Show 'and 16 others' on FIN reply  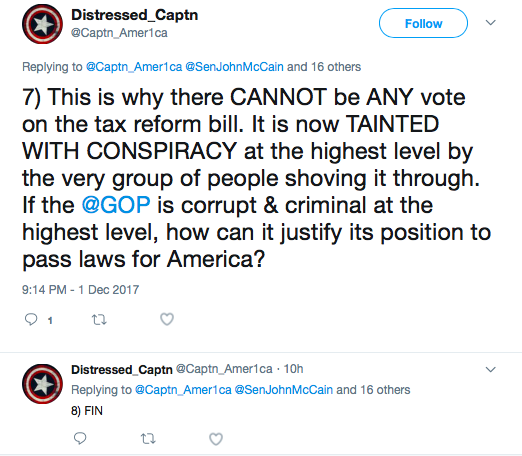pos(373,390)
